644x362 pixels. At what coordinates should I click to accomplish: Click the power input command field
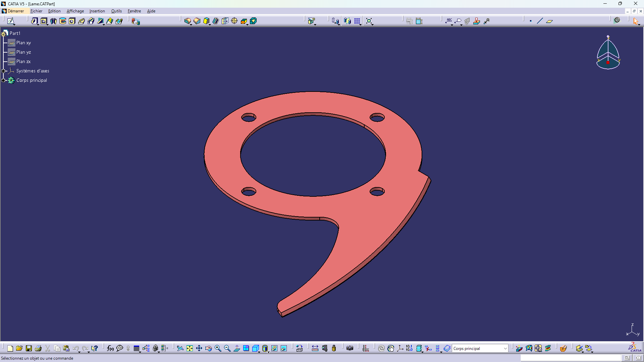tap(571, 358)
